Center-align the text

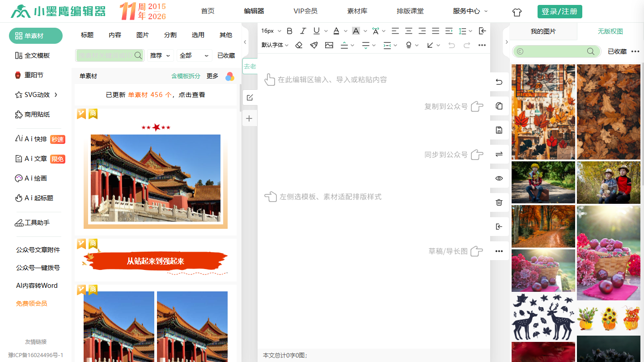pos(409,31)
